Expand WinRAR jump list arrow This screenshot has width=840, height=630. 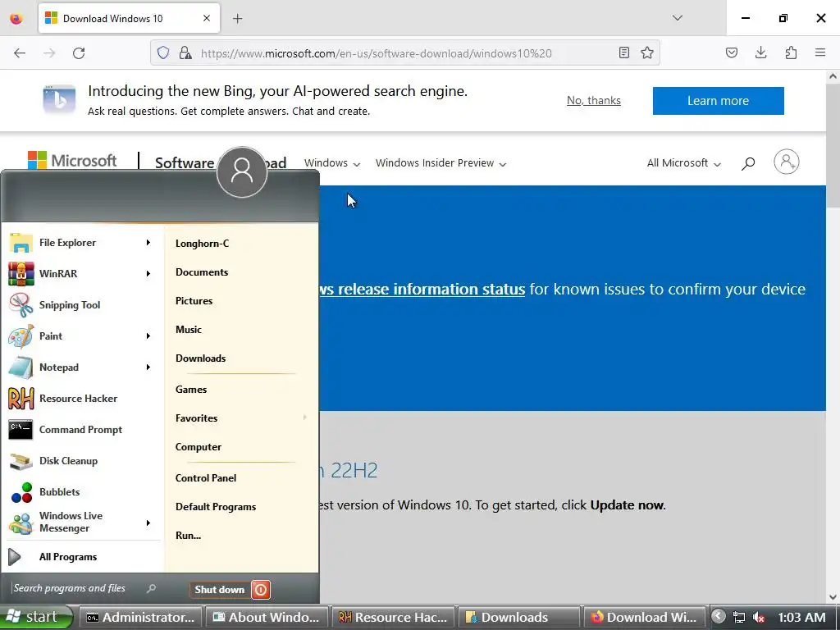coord(148,274)
